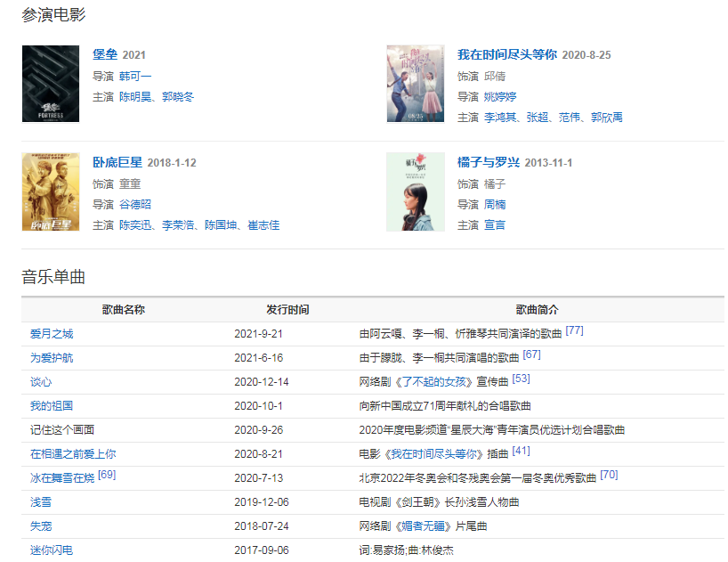Visit director 姚婷婷's link
This screenshot has height=562, width=728.
pos(500,96)
